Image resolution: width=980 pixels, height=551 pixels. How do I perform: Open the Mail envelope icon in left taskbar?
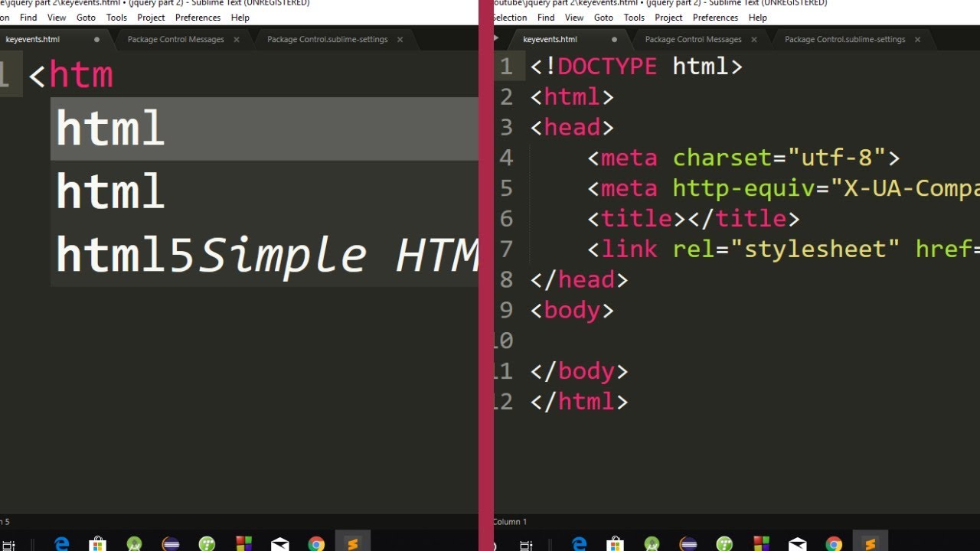coord(280,544)
